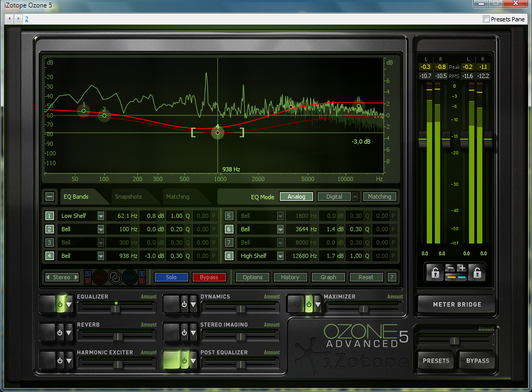Toggle the Harmonic Exciter power button

60,360
